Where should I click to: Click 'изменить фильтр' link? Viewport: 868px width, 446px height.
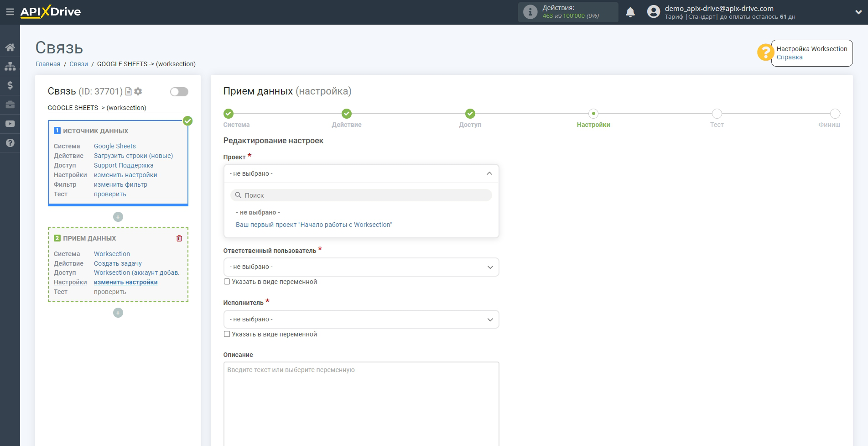pos(120,184)
